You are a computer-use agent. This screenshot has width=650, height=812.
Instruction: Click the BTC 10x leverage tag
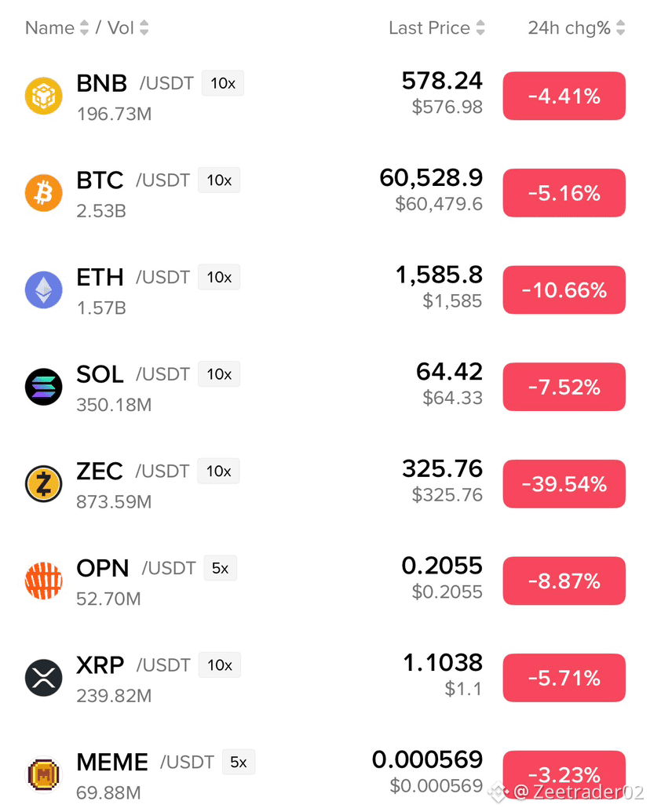pos(219,180)
